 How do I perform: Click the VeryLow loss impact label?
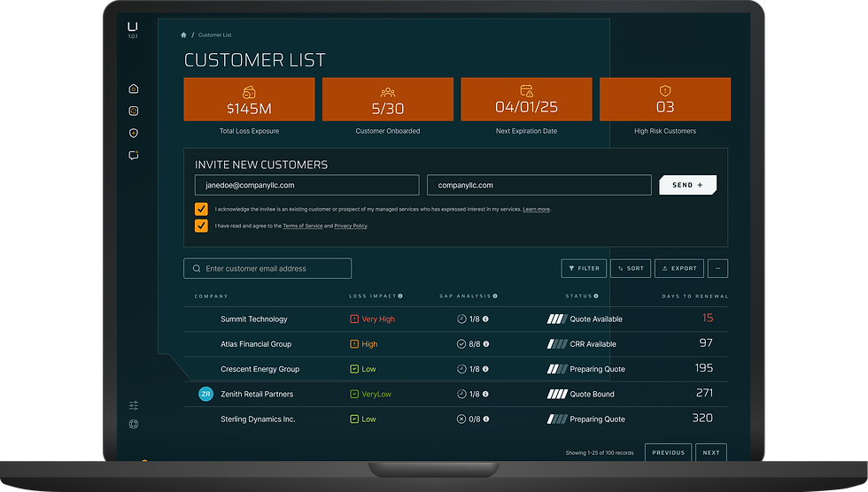[x=376, y=394]
